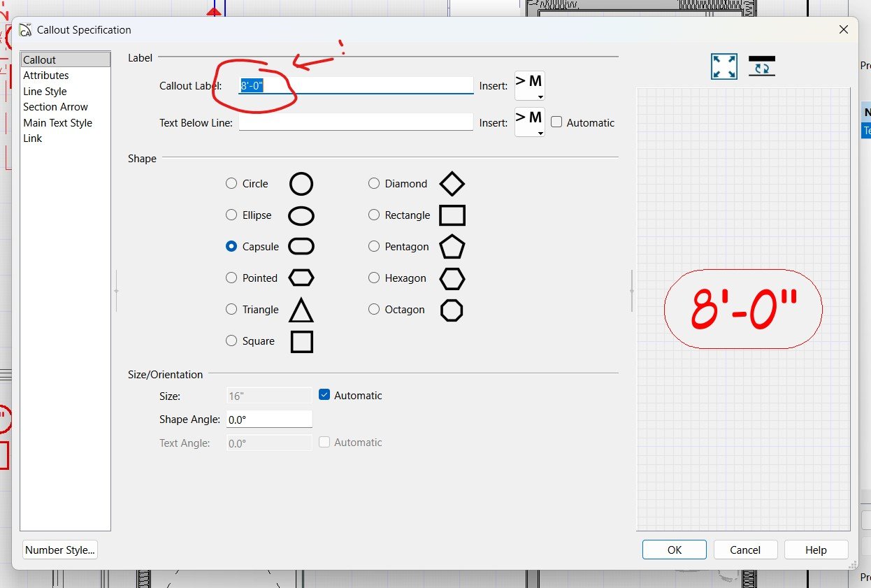Click the preview refresh toggle icon
The width and height of the screenshot is (871, 588).
point(761,66)
